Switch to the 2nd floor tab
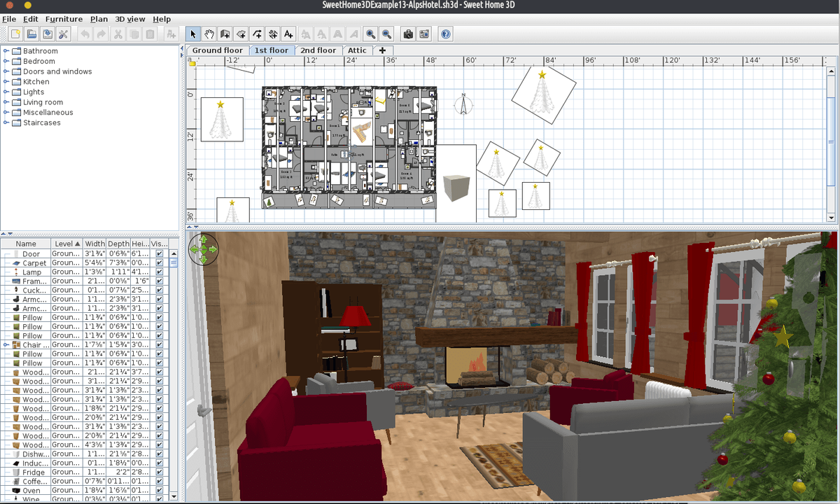The height and width of the screenshot is (504, 840). 318,50
